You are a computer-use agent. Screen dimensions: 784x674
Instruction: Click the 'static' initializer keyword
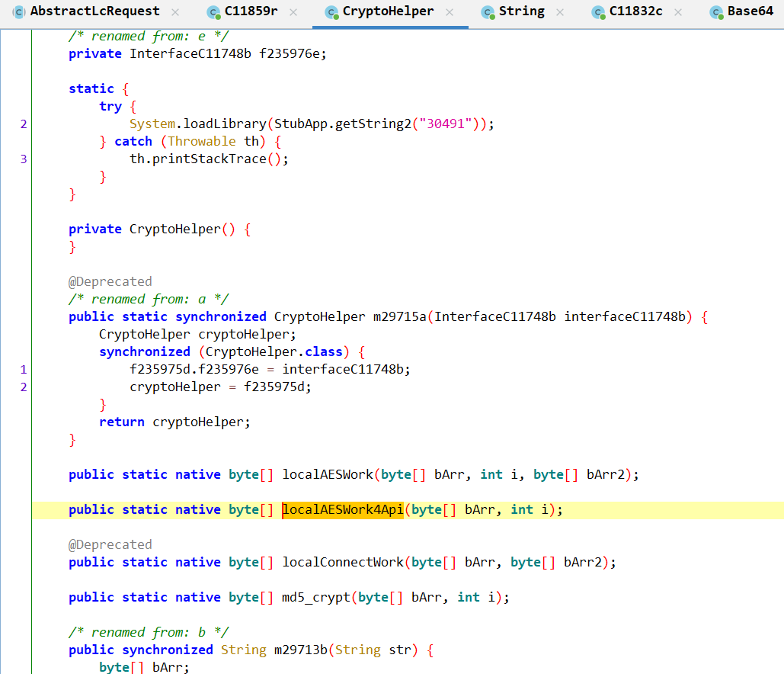coord(91,88)
